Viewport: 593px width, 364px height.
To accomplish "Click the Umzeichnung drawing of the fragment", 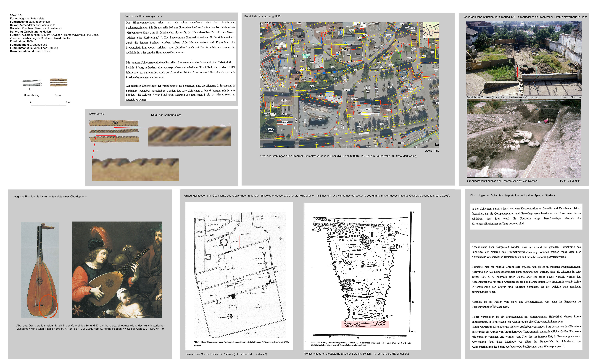I will pyautogui.click(x=32, y=83).
